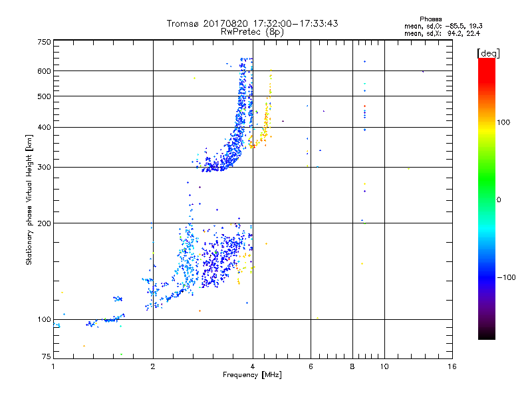Click the 'Phases' header label
Image resolution: width=532 pixels, height=399 pixels.
[430, 19]
